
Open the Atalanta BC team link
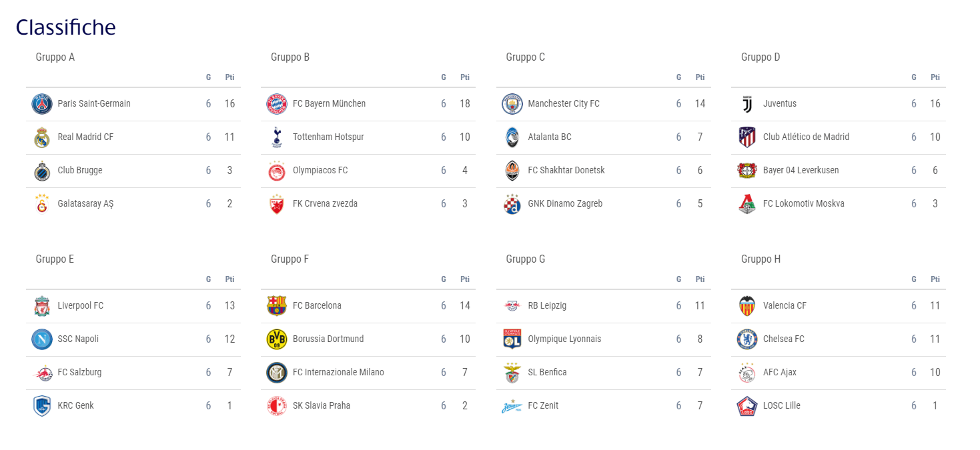550,137
